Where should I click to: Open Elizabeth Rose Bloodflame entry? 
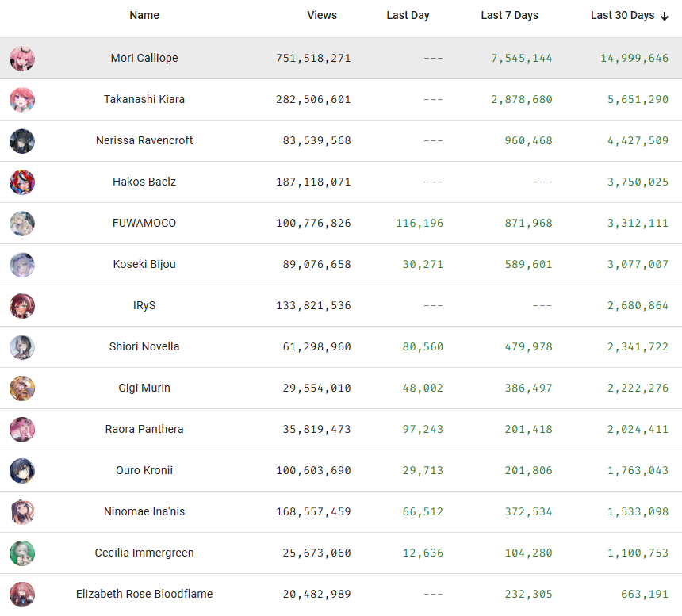tap(144, 594)
